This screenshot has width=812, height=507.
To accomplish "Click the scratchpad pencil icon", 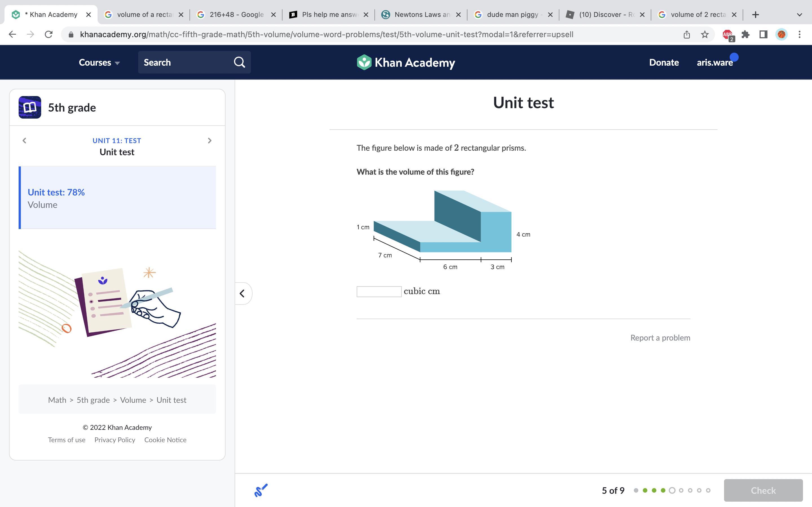I will point(261,490).
